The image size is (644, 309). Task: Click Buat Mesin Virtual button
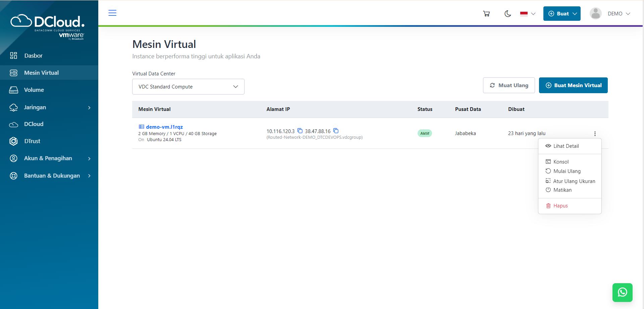pos(573,85)
